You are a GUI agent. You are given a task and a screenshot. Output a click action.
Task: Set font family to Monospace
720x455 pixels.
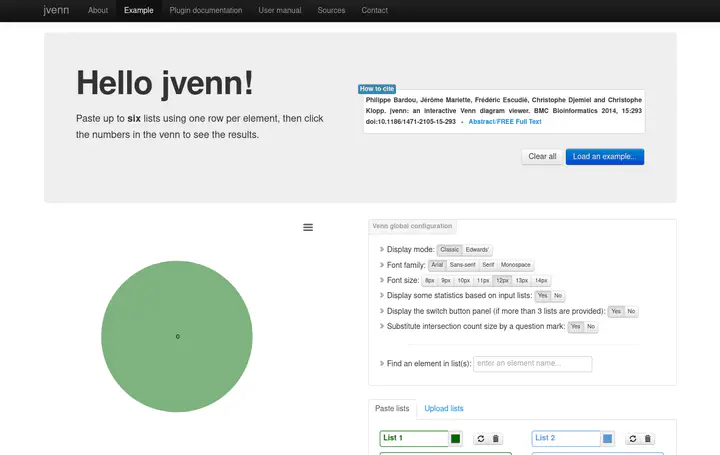(x=516, y=265)
